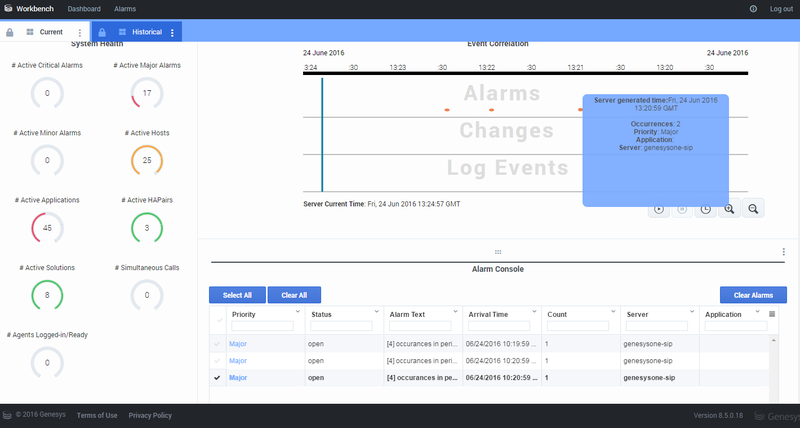This screenshot has width=800, height=428.
Task: Check the alarm row arriving at 10:19:59
Action: coord(217,344)
